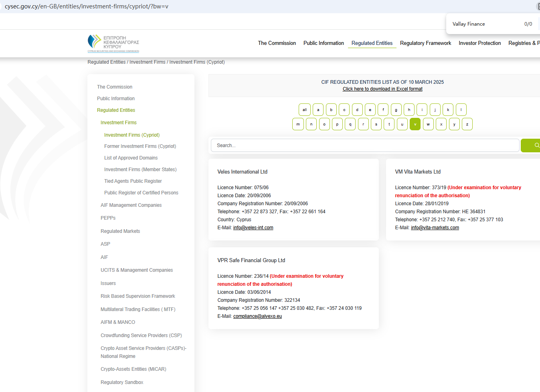Filter firms by letter c

344,110
